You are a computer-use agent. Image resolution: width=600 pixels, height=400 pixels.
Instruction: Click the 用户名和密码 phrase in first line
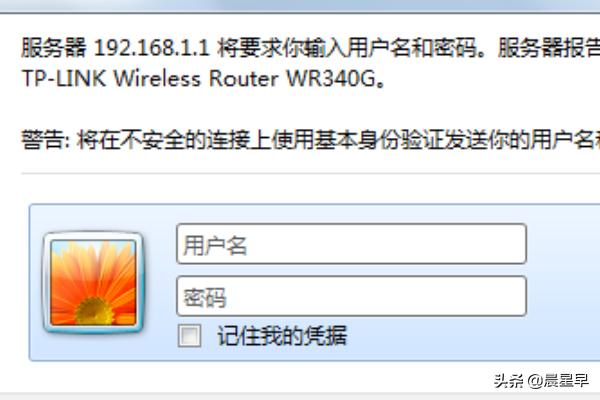tap(412, 48)
